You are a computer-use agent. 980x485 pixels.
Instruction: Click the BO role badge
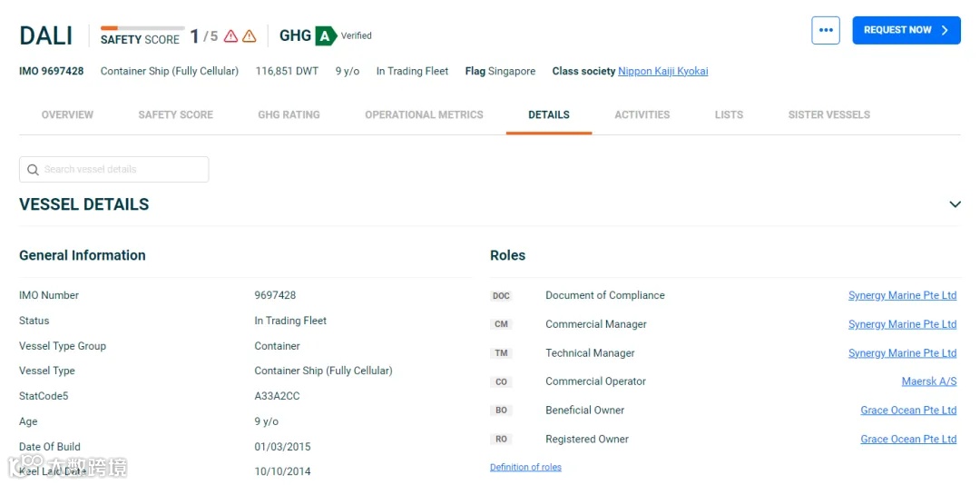coord(501,411)
